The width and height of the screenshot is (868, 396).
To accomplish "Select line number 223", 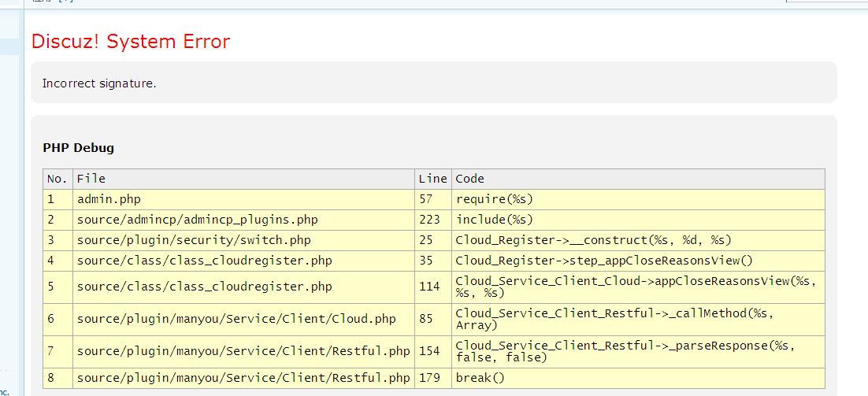I will click(x=433, y=220).
